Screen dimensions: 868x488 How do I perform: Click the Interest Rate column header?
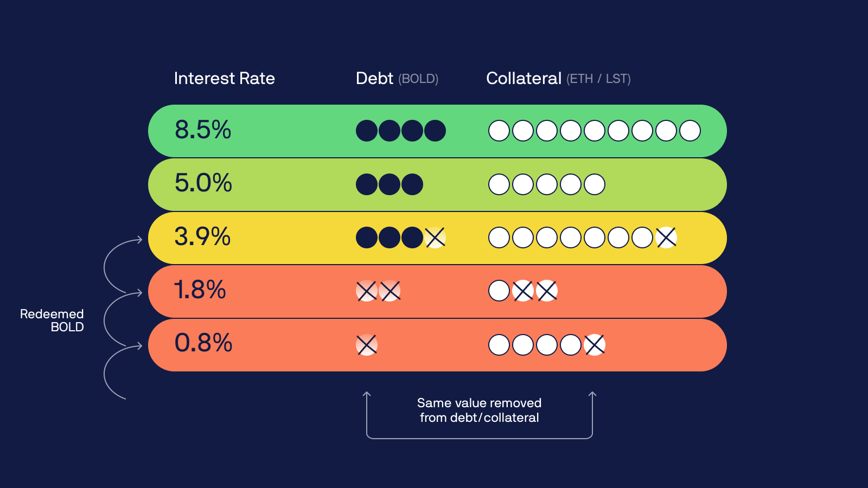[224, 79]
